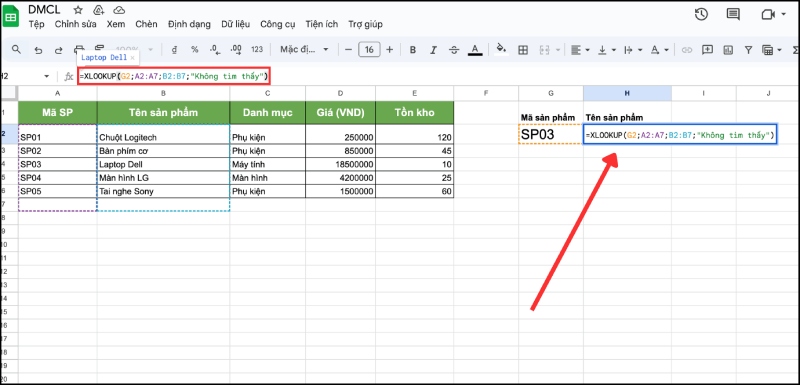Star the DMCL document
Viewport: 800px width, 385px height.
point(78,10)
